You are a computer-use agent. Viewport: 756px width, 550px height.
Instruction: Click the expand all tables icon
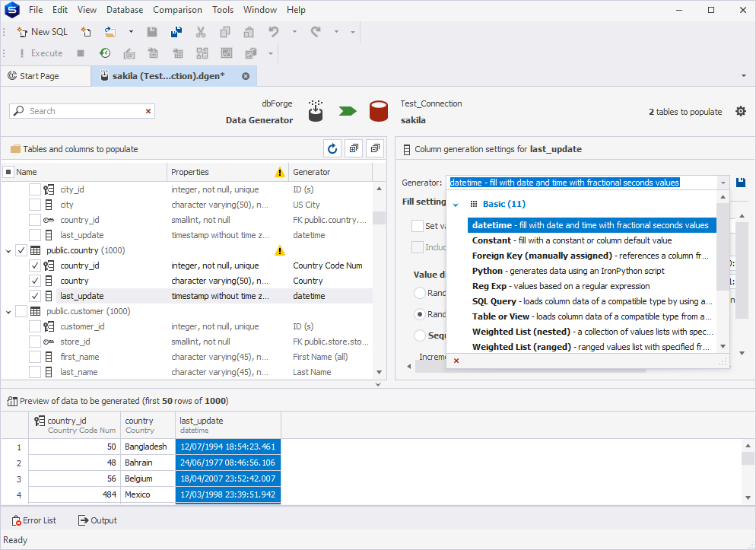[354, 149]
